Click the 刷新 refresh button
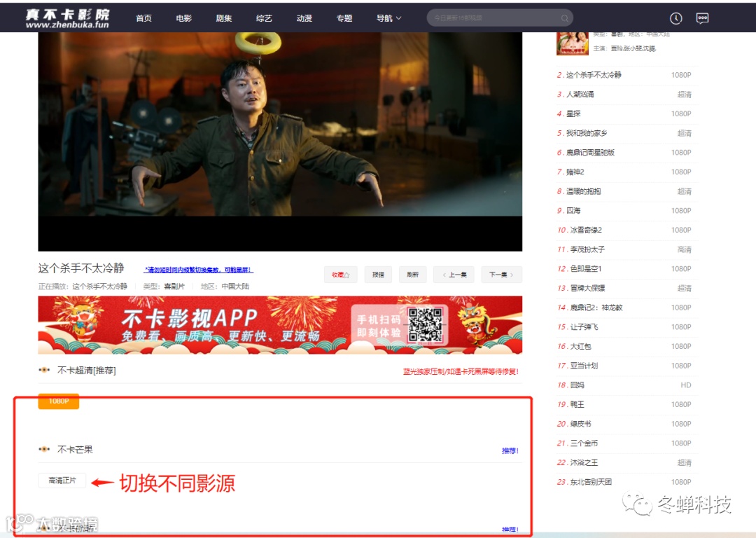This screenshot has width=756, height=538. (x=413, y=275)
